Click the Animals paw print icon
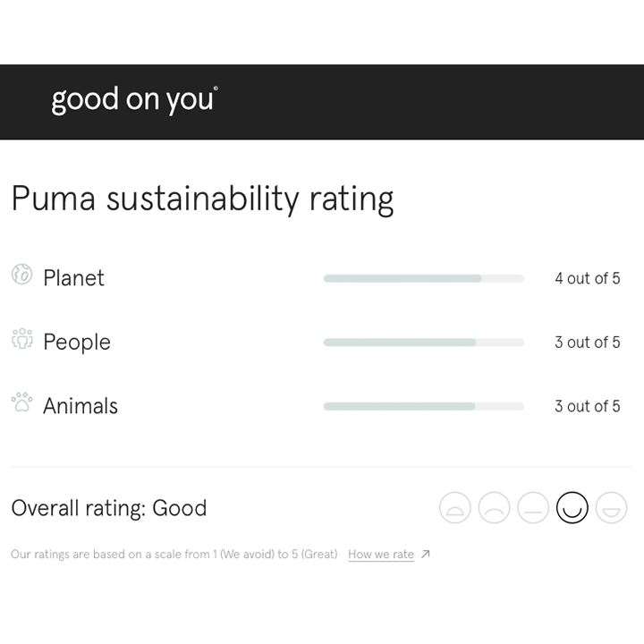This screenshot has height=644, width=644. tap(21, 402)
